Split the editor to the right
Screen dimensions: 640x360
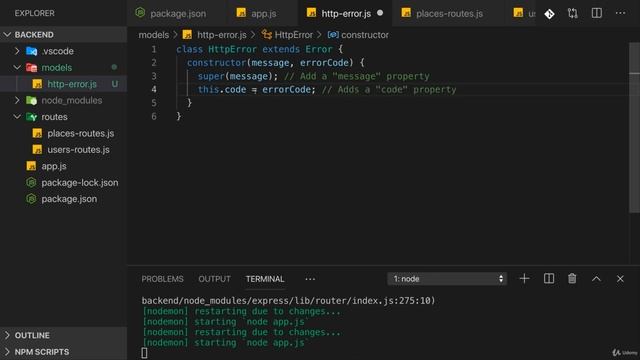coord(597,13)
